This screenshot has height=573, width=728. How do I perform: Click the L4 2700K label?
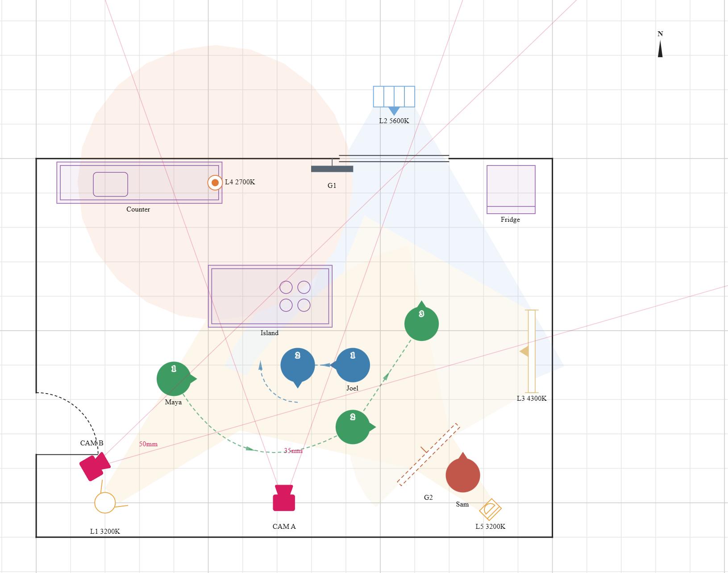[x=240, y=182]
